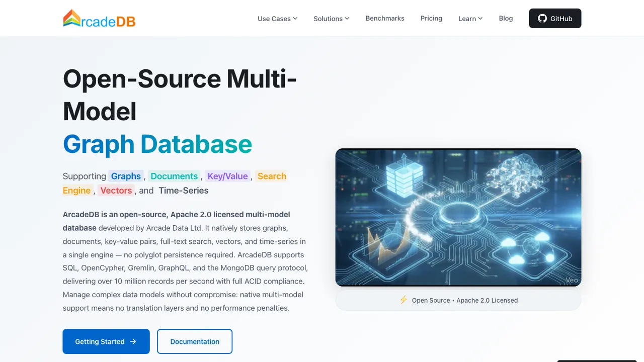Click the Open-Source Multi-Model heading
The height and width of the screenshot is (362, 644).
180,95
